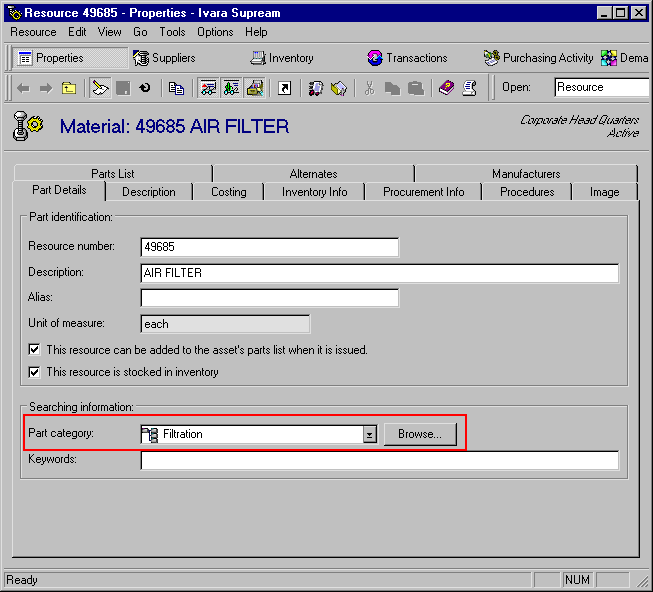Open the Purchasing Activity view
653x592 pixels.
click(538, 58)
